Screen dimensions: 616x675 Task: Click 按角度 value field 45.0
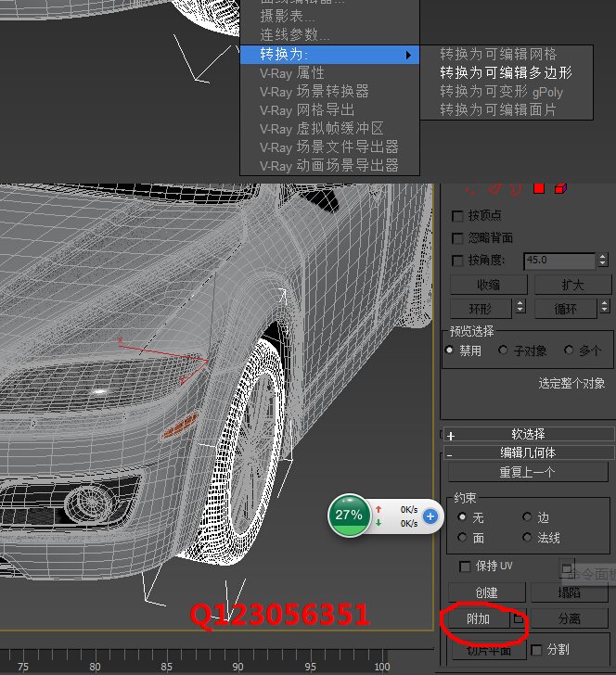[x=559, y=261]
